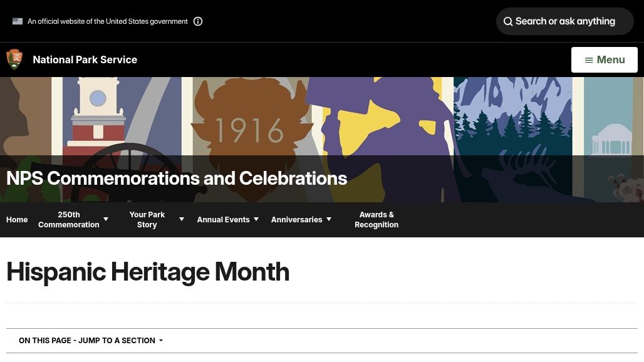Click the US flag icon
Screen dimensions: 644x362
pyautogui.click(x=18, y=21)
